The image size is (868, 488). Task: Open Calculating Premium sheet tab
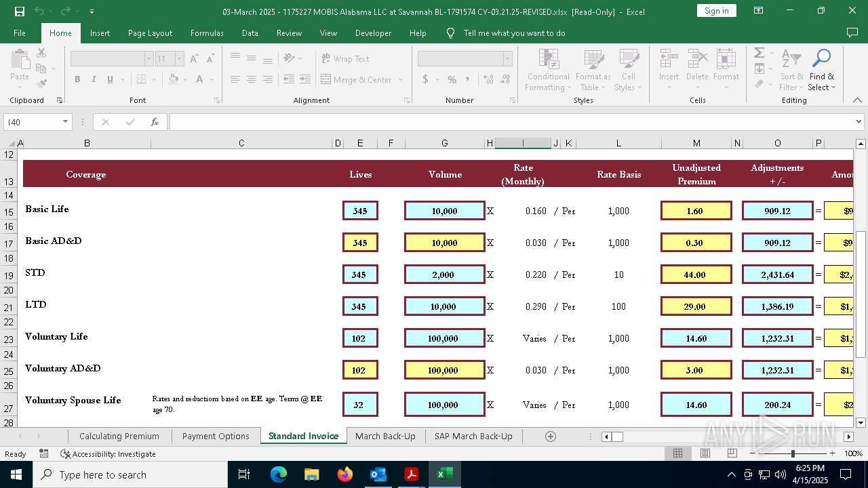(119, 436)
